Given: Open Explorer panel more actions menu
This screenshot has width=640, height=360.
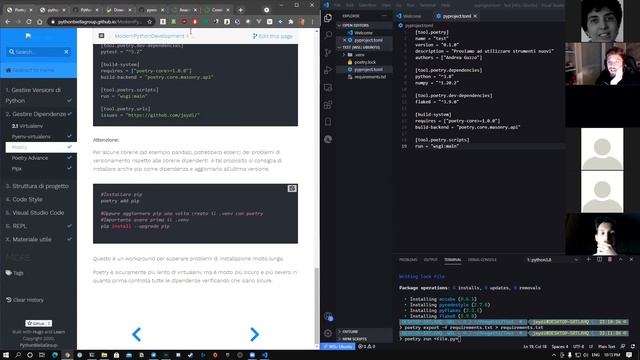Looking at the screenshot, I should tap(384, 16).
